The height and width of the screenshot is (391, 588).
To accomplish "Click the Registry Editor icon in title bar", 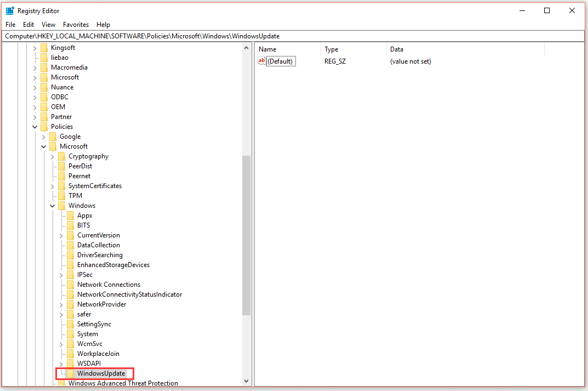I will 9,10.
